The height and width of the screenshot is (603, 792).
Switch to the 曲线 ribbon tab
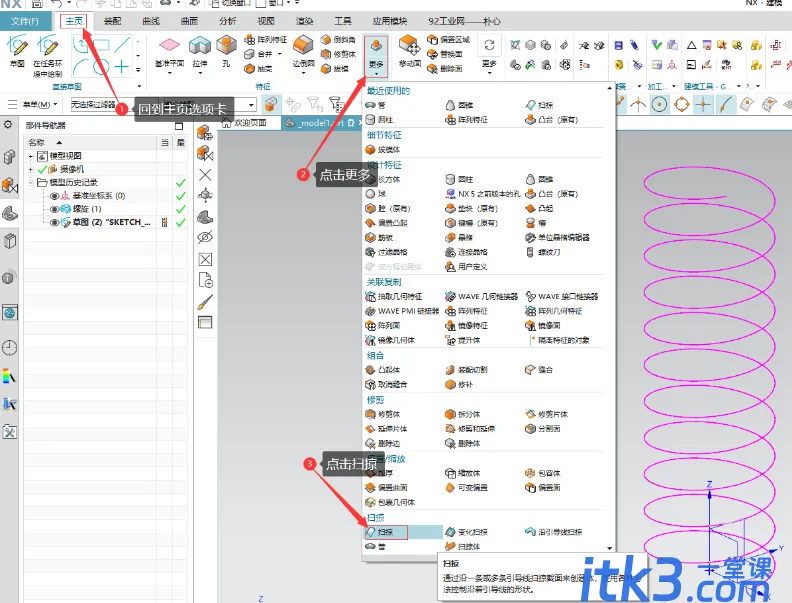click(151, 21)
